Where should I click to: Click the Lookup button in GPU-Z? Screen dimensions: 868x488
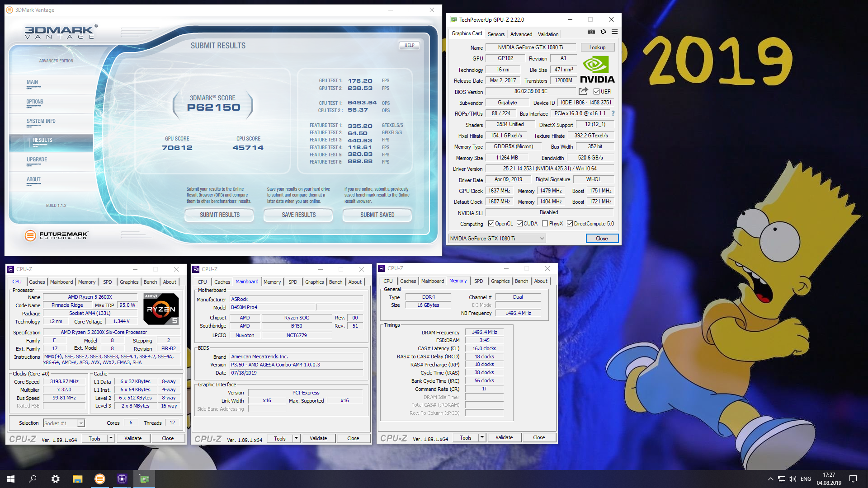click(597, 47)
